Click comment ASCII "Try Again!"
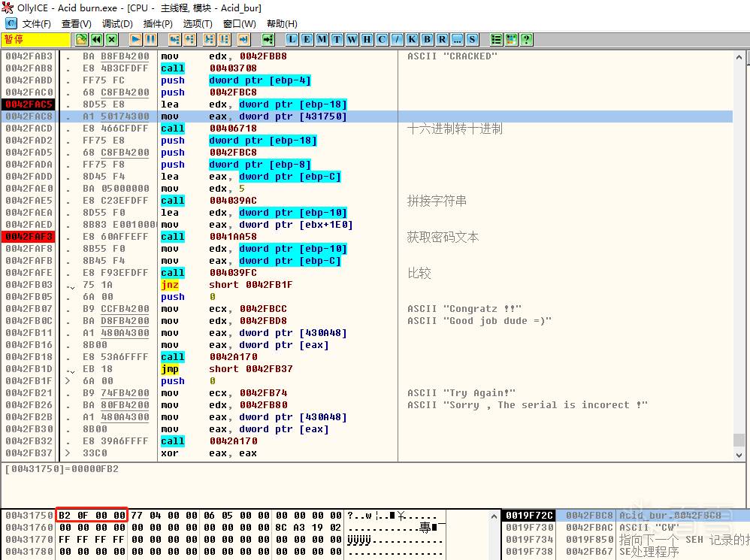The height and width of the screenshot is (560, 750). [x=461, y=393]
